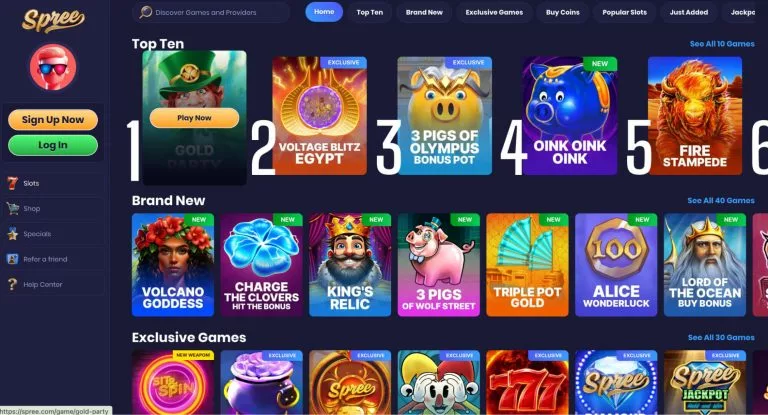768x415 pixels.
Task: Select the Buy Coins tab
Action: [563, 12]
